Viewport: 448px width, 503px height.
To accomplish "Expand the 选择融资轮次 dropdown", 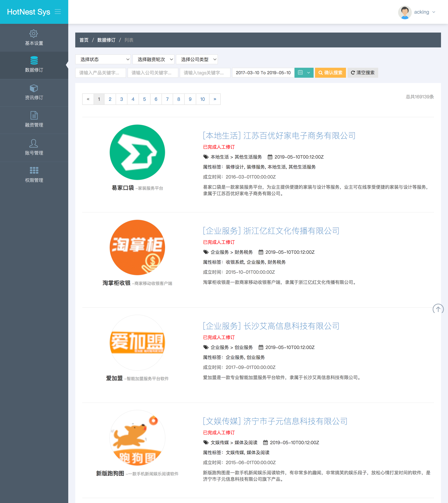I will pyautogui.click(x=153, y=59).
